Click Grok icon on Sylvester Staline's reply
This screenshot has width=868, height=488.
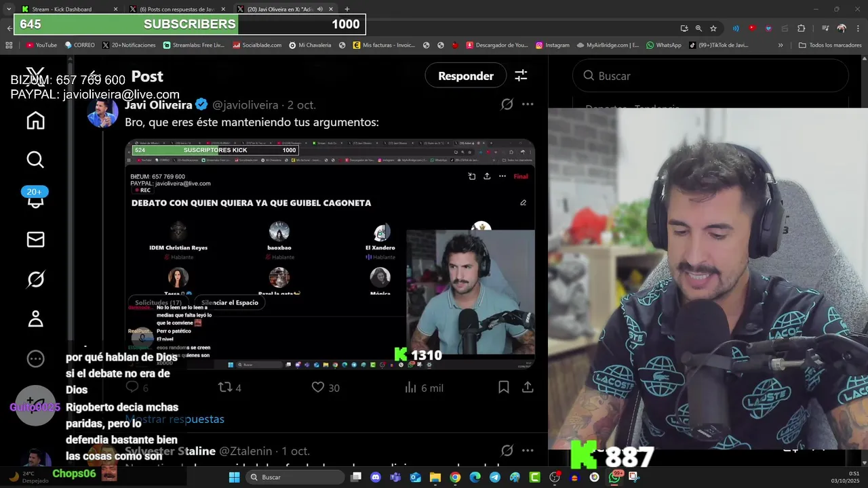507,451
